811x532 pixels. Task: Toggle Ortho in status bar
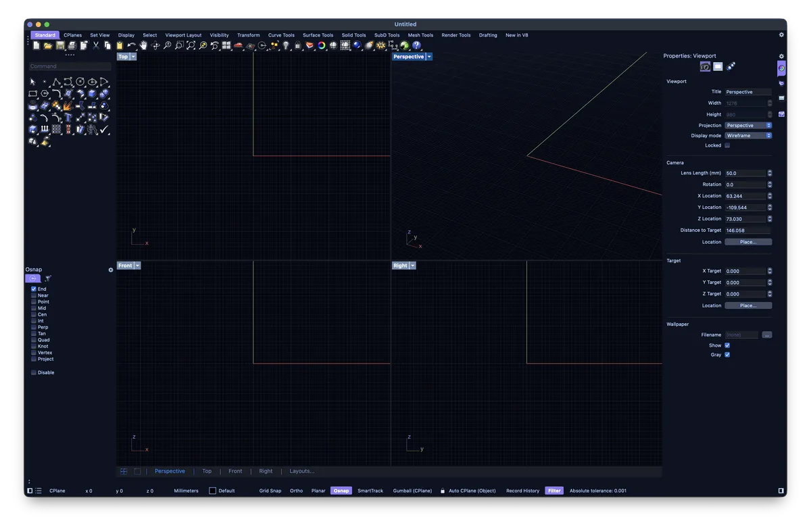click(296, 491)
